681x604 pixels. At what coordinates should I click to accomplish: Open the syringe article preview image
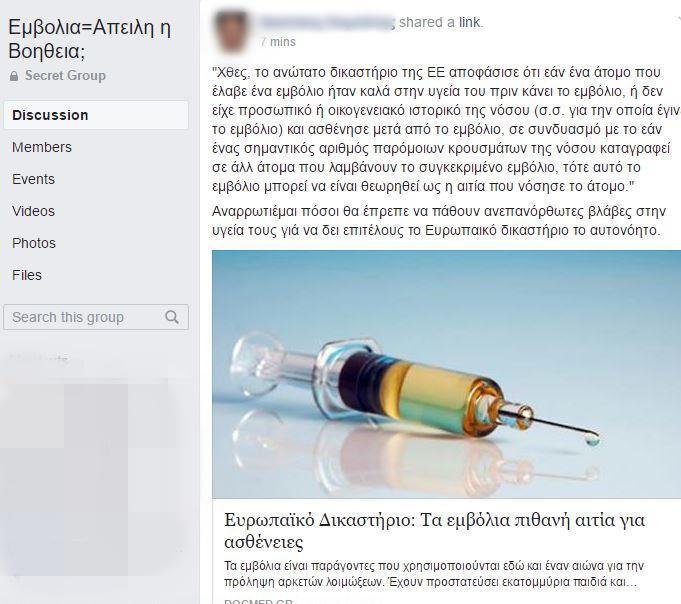(446, 374)
